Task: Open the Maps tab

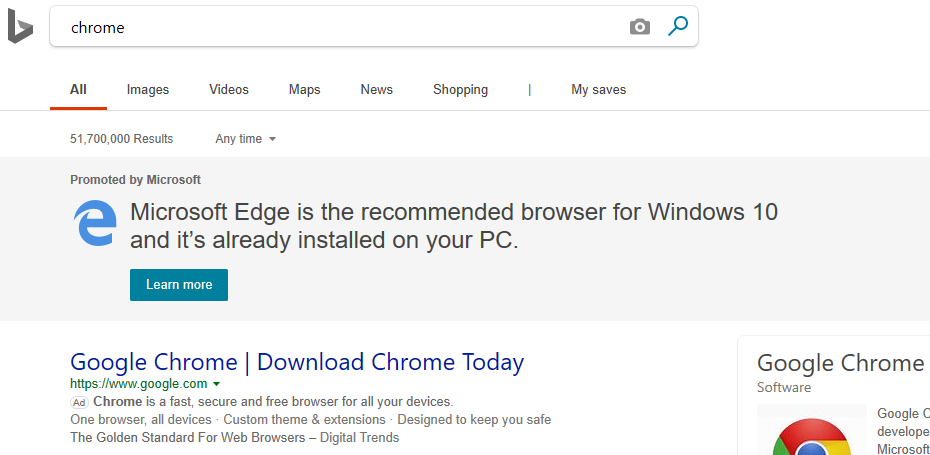Action: tap(304, 90)
